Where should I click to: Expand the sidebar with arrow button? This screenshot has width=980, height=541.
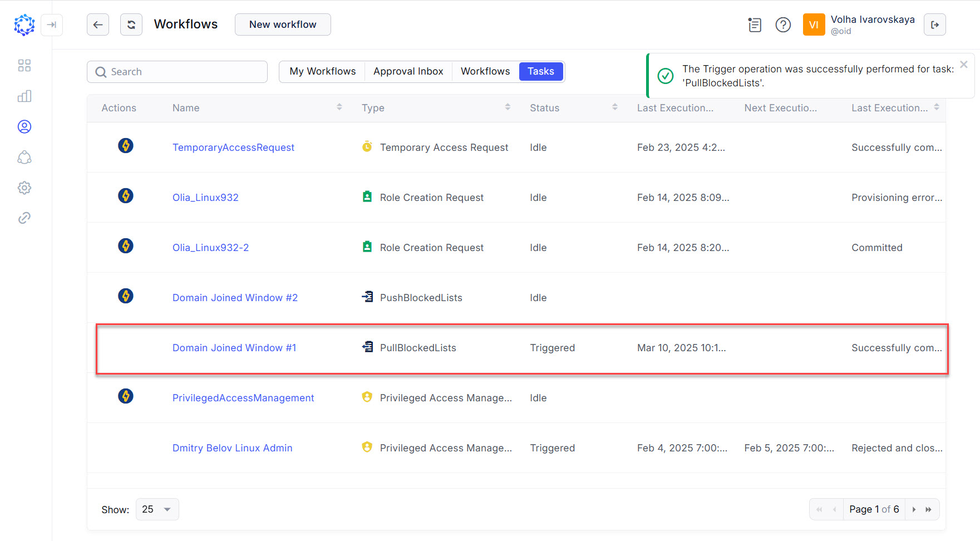point(52,24)
